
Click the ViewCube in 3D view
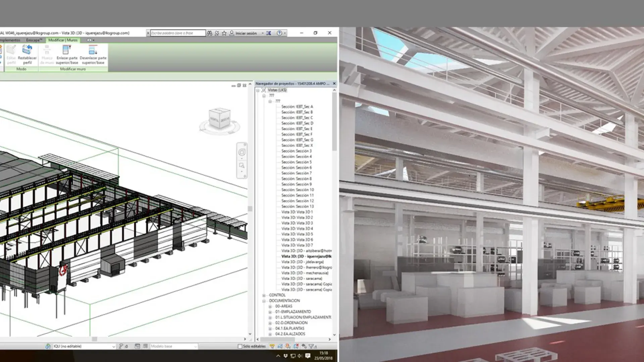(220, 119)
